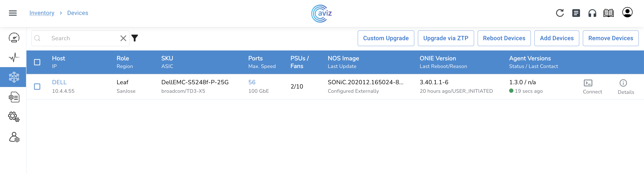Go to Inventory breadcrumb link
Screen dimensions: 644x174
[42, 13]
